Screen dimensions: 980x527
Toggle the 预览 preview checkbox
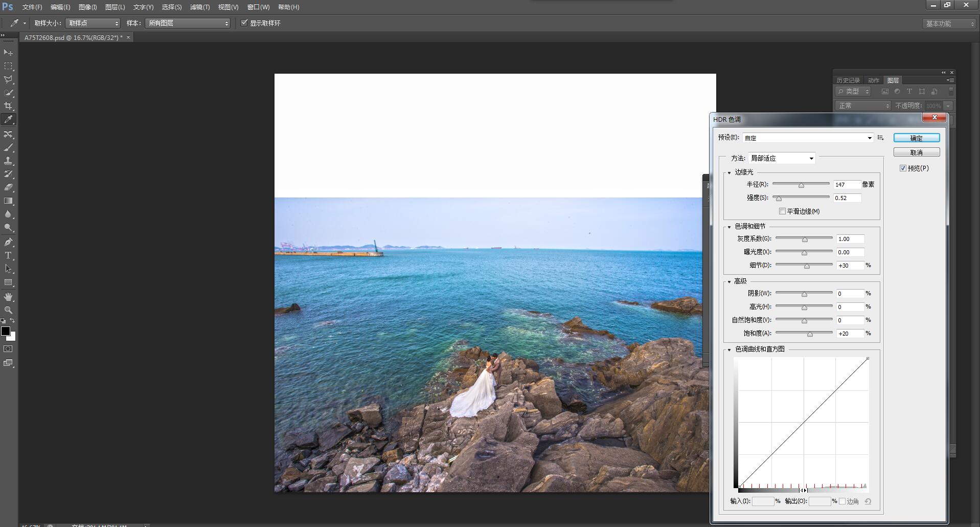(x=903, y=168)
